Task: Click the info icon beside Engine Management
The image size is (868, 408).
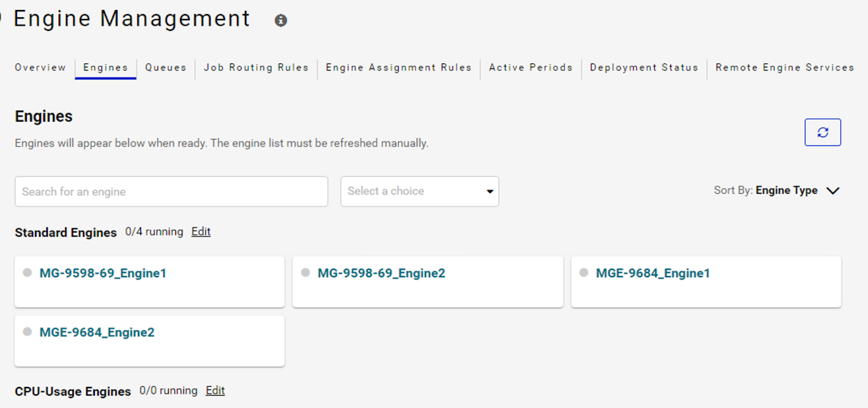Action: [280, 21]
